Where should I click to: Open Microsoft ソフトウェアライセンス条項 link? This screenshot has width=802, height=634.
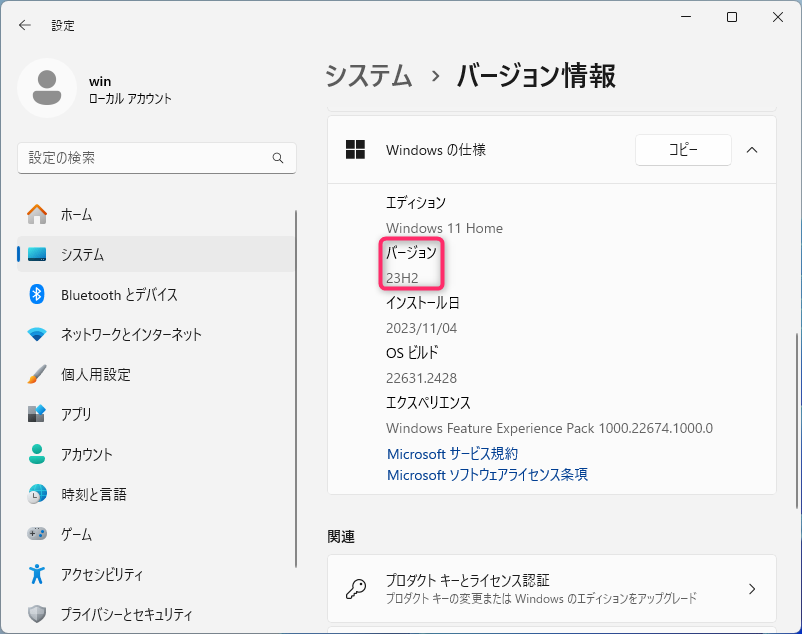(487, 474)
